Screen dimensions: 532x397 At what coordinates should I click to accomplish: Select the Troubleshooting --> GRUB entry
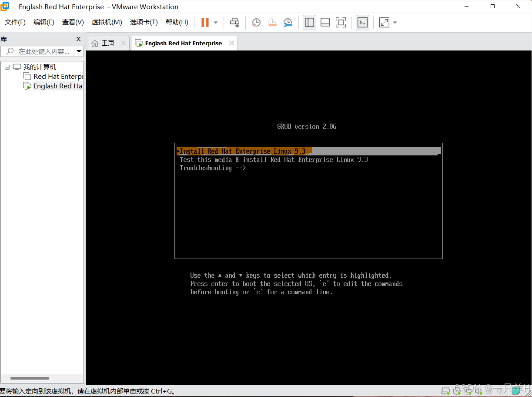point(213,168)
